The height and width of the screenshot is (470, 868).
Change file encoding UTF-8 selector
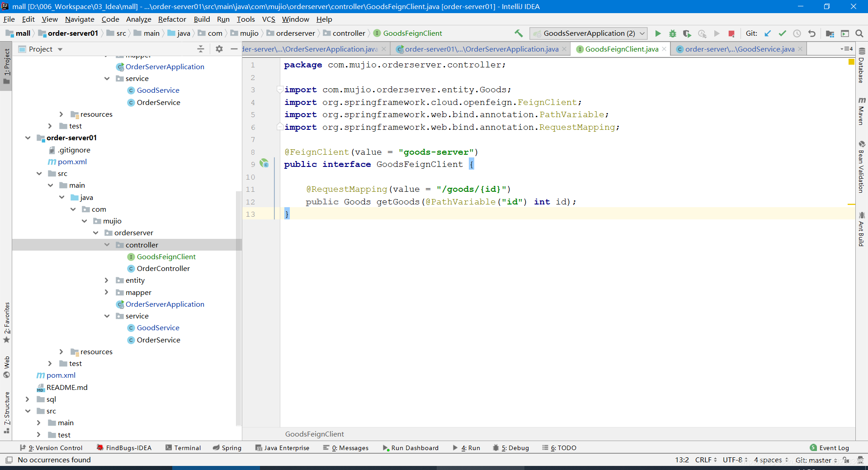click(x=735, y=460)
